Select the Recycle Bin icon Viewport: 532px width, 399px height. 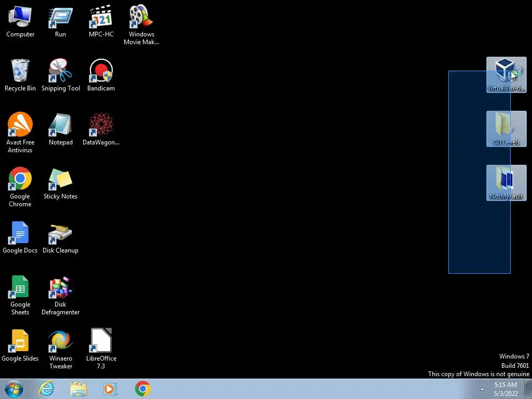tap(20, 75)
